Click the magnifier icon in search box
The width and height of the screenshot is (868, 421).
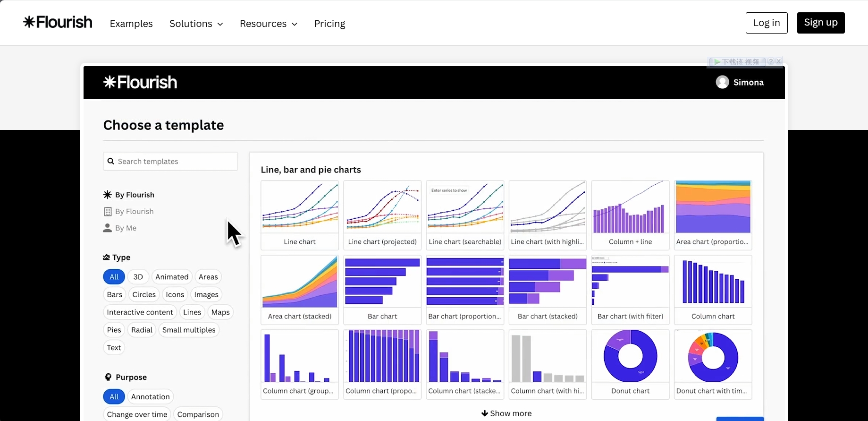(x=111, y=161)
